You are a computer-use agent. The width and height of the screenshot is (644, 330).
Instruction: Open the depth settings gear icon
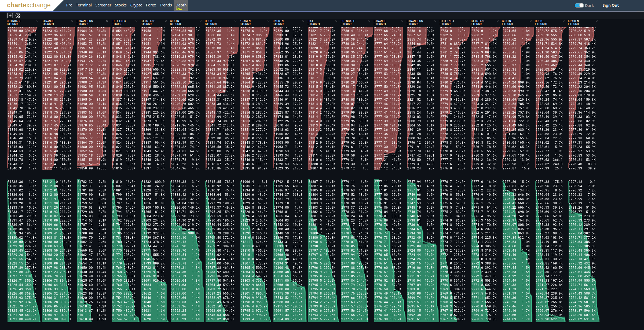[18, 16]
